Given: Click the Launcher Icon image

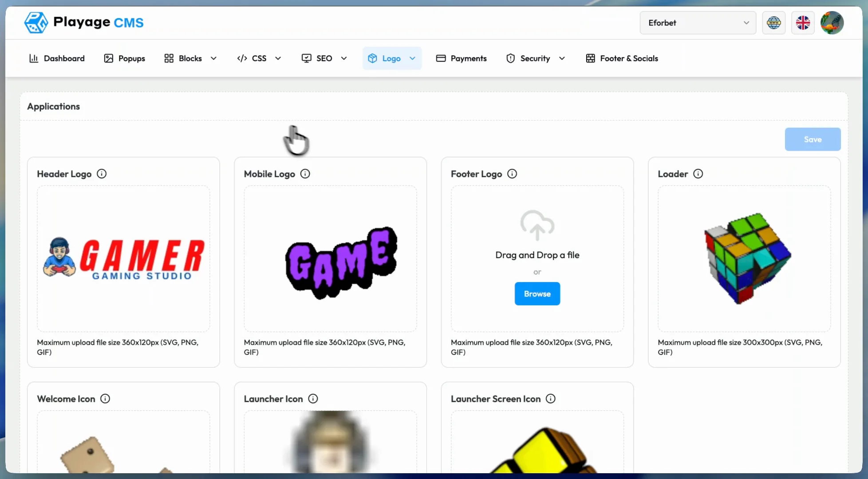Looking at the screenshot, I should point(331,442).
